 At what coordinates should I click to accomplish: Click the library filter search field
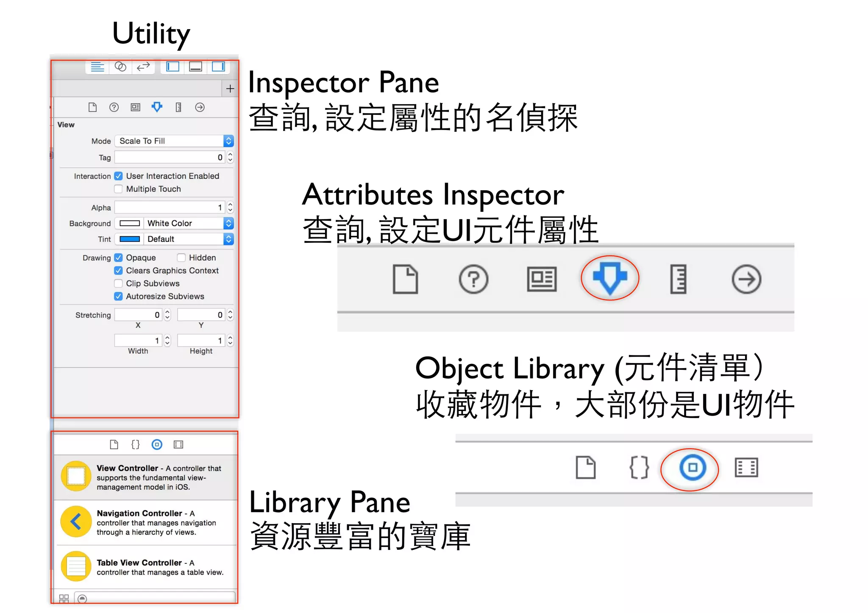click(x=155, y=598)
